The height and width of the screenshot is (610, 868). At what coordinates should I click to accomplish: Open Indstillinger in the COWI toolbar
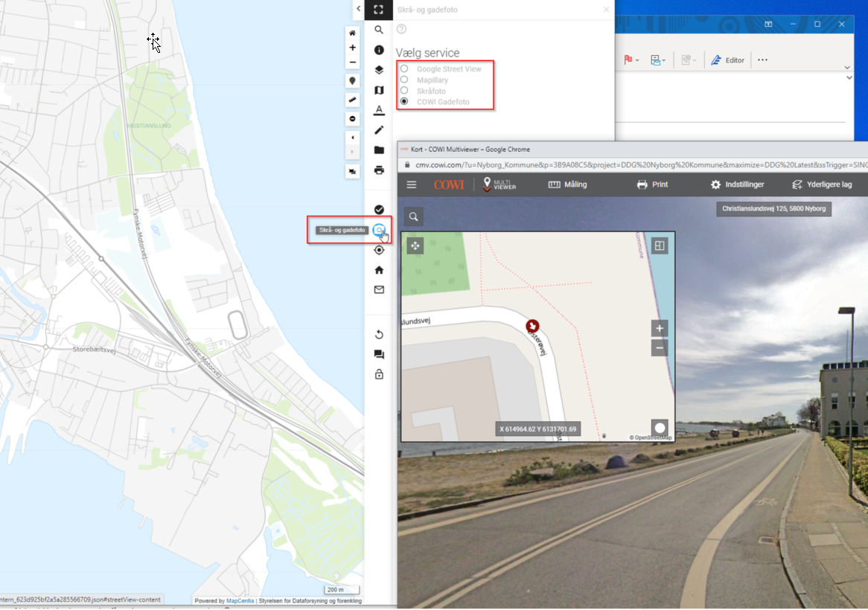tap(736, 184)
